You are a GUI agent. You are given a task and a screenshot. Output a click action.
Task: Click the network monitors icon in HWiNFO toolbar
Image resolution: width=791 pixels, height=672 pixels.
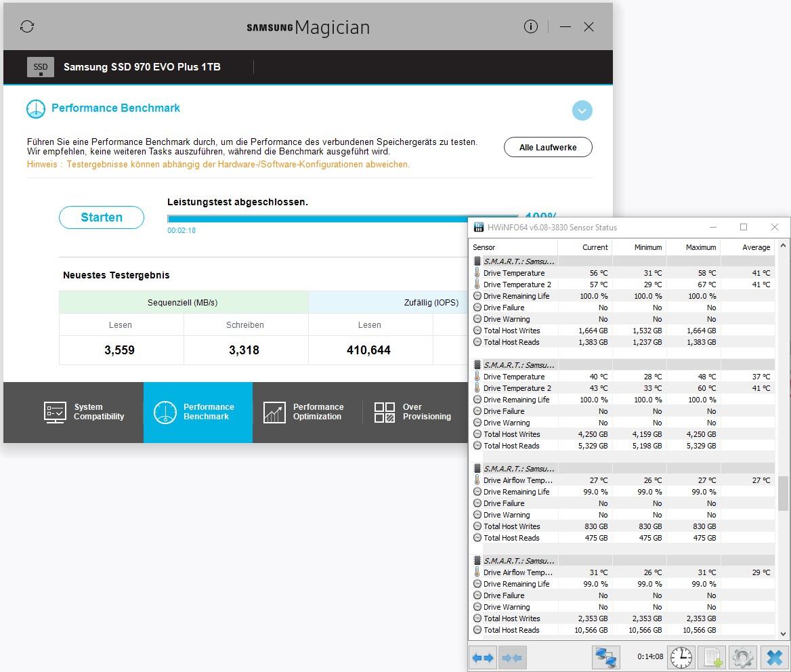(x=606, y=657)
